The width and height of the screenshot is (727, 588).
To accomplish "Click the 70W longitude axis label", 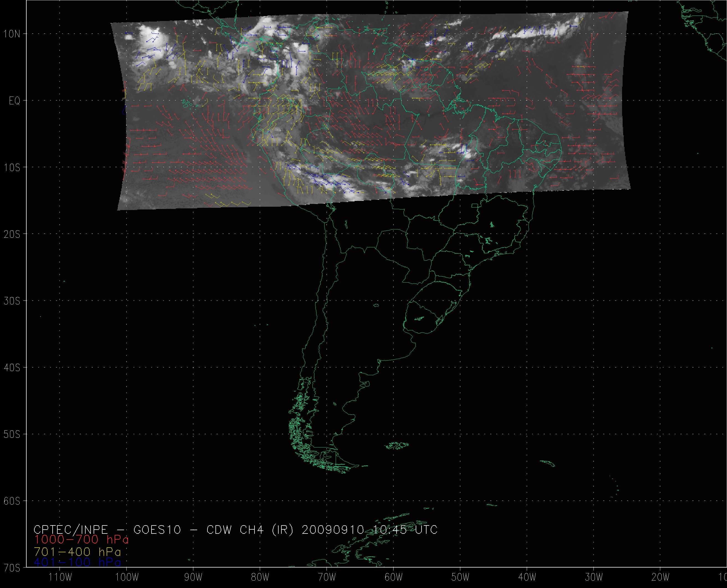I will [327, 577].
